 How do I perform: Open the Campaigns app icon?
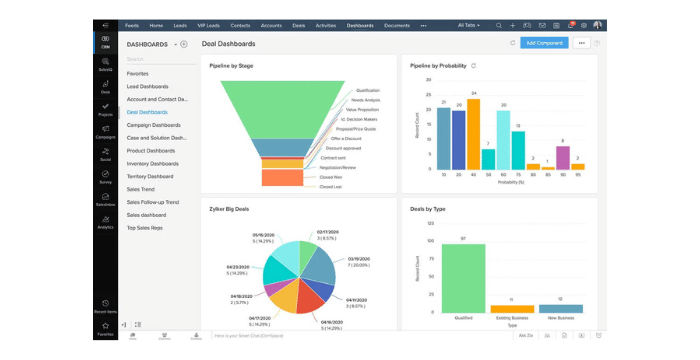[105, 132]
